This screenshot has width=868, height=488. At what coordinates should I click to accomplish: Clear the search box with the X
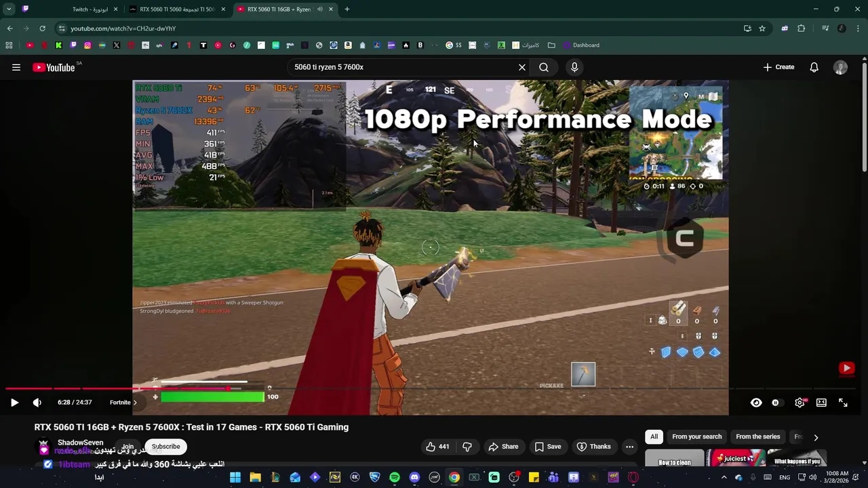click(522, 67)
